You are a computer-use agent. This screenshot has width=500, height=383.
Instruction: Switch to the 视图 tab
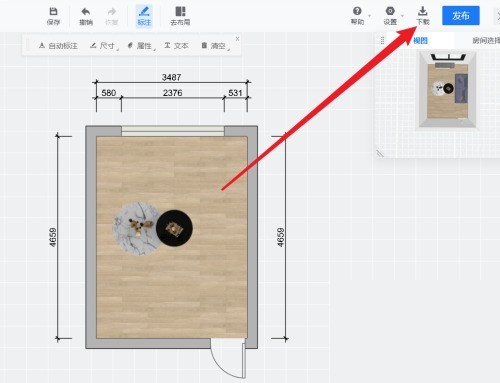[420, 41]
